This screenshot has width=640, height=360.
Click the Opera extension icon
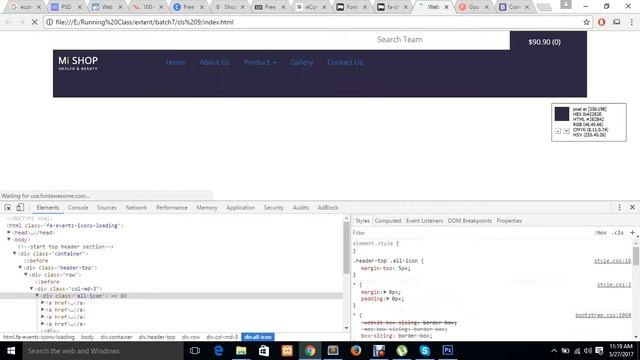click(x=601, y=22)
